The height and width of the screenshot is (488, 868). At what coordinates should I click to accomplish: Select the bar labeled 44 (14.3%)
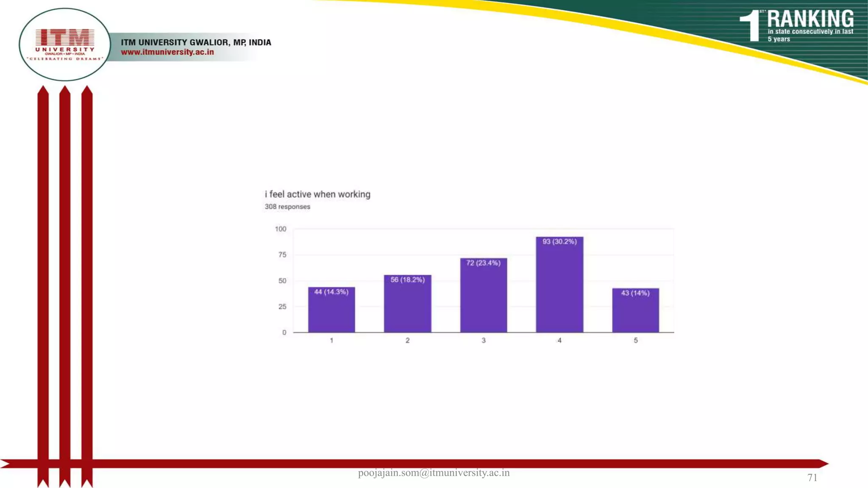331,310
